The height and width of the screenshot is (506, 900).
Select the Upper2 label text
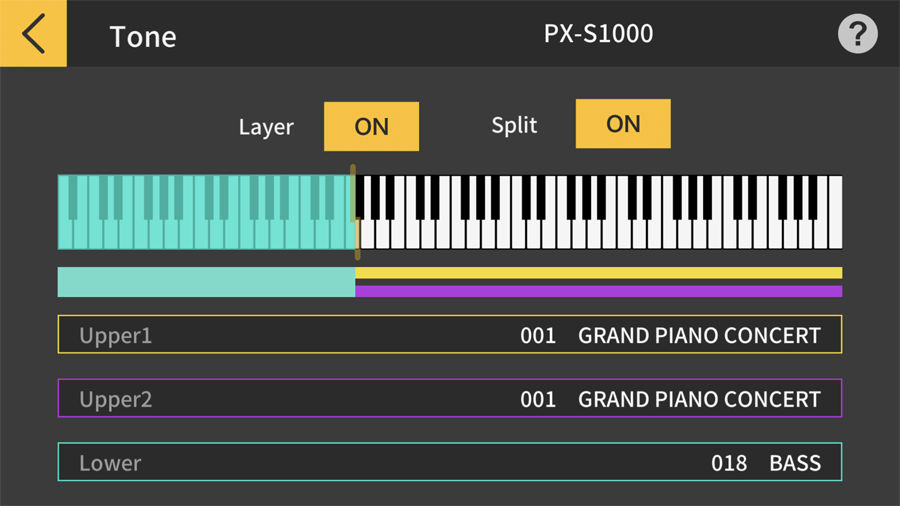116,400
